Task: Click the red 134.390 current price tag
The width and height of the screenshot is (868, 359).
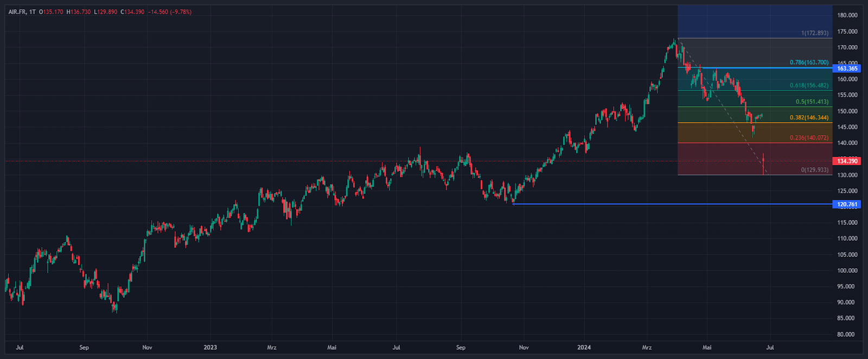Action: click(847, 161)
